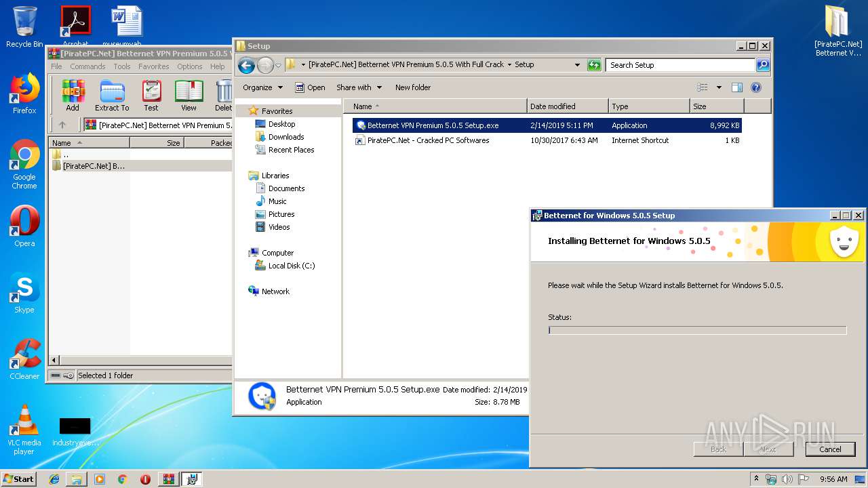Click WinRAR Test toolbar icon
The image size is (868, 488).
click(x=151, y=96)
